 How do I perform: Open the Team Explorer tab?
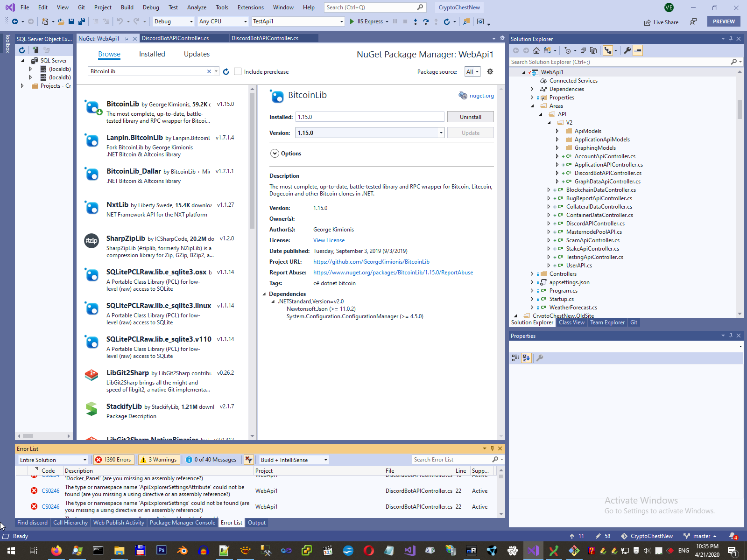[x=607, y=322]
